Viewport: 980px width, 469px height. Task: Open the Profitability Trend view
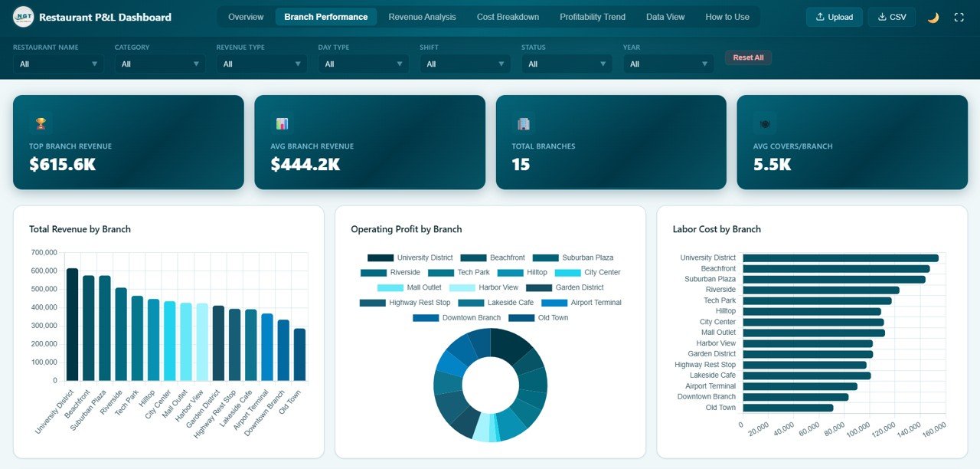[x=592, y=16]
